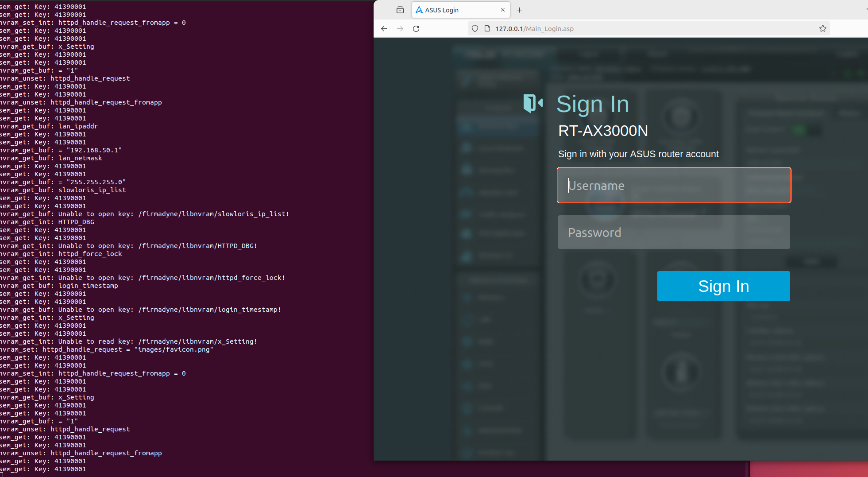The width and height of the screenshot is (868, 477).
Task: Click the address bar URL 127.0.0.1/Main_Login.asp
Action: 534,29
